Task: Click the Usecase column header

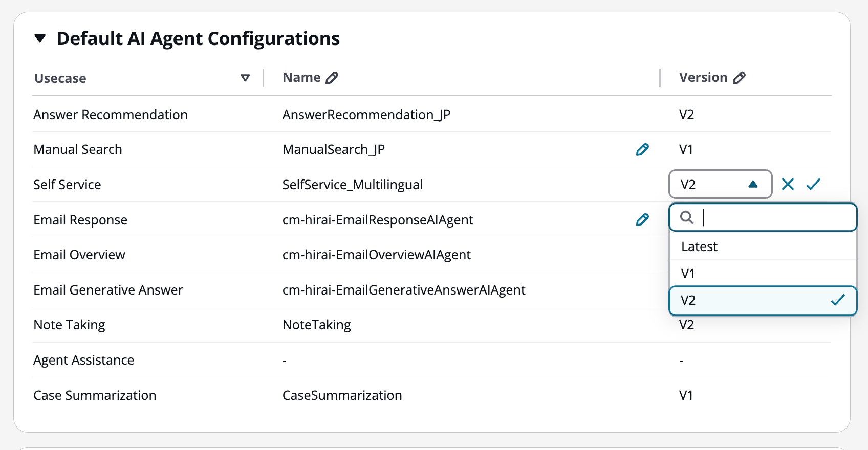Action: point(60,78)
